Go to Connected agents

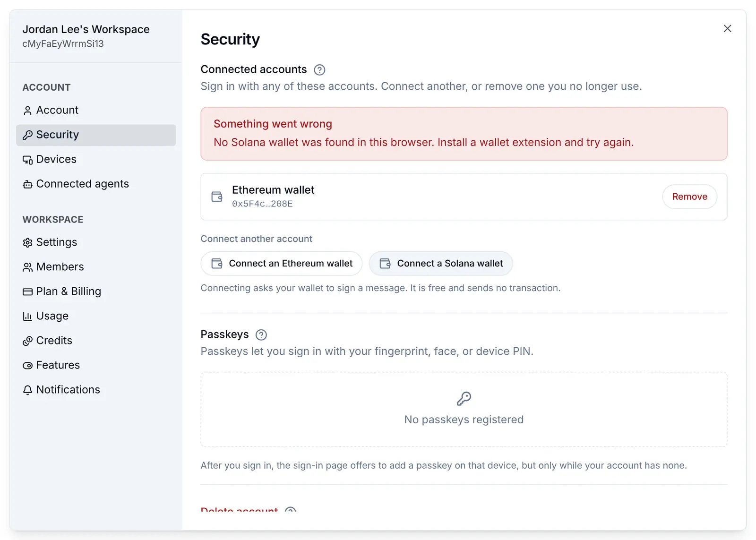coord(96,184)
